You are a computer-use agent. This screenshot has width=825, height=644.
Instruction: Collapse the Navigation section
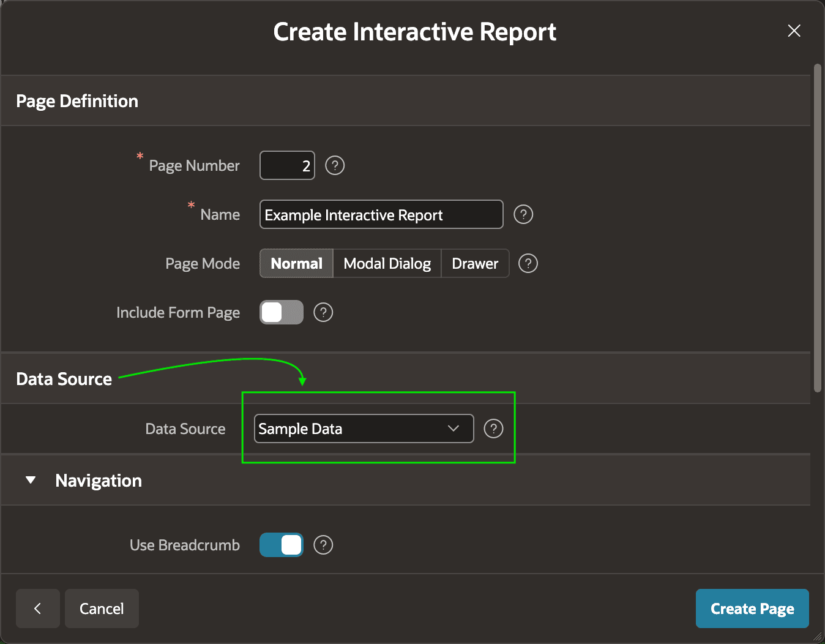[x=31, y=481]
